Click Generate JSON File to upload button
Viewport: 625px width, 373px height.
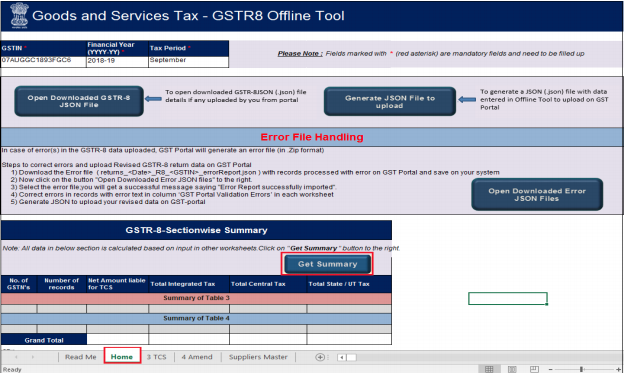[x=389, y=102]
